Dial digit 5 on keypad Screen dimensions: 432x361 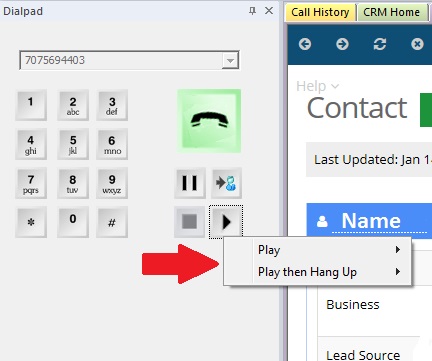pos(73,144)
